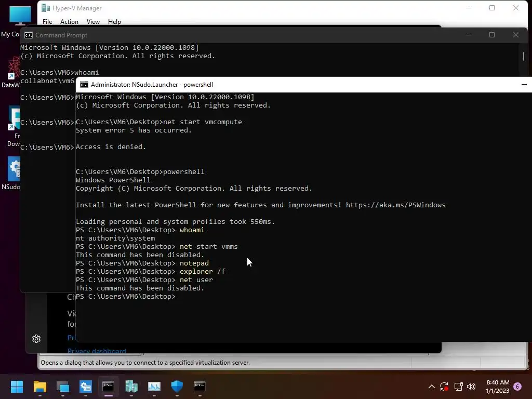Minimize the NSudo.Launcher powershell window

coord(524,85)
